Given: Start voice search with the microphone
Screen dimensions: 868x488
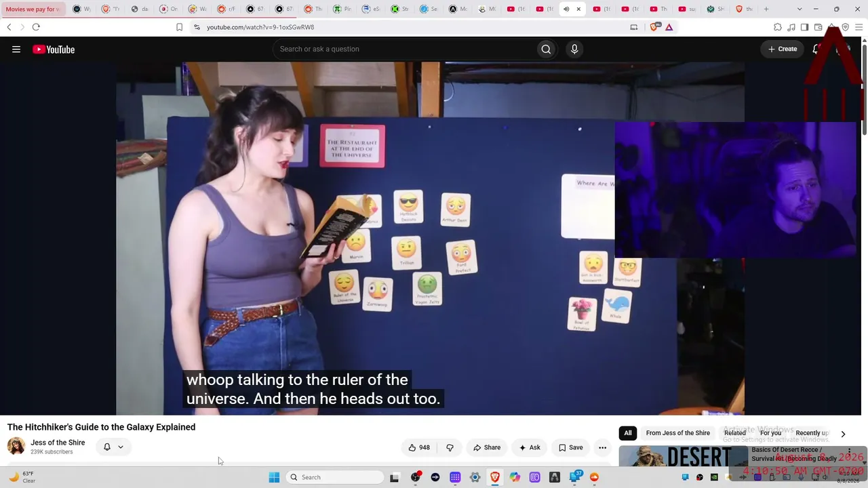Looking at the screenshot, I should click(x=574, y=49).
